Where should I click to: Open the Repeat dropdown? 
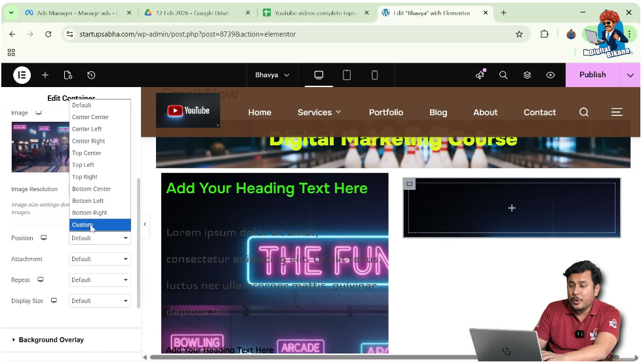click(x=100, y=280)
